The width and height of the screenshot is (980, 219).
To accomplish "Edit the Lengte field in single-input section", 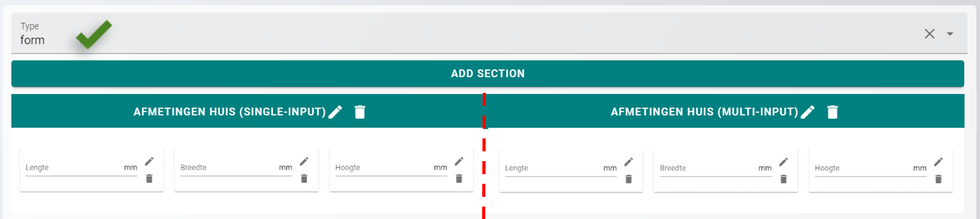I will pos(149,162).
